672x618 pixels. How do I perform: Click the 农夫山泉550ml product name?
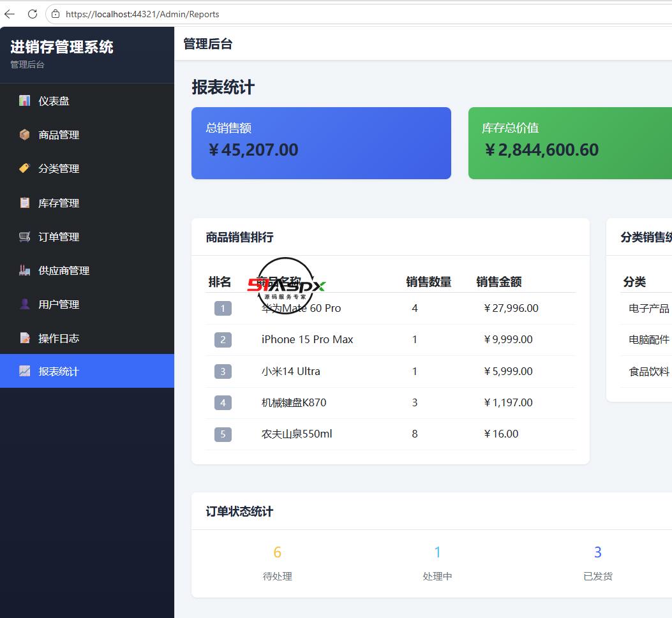[x=297, y=434]
